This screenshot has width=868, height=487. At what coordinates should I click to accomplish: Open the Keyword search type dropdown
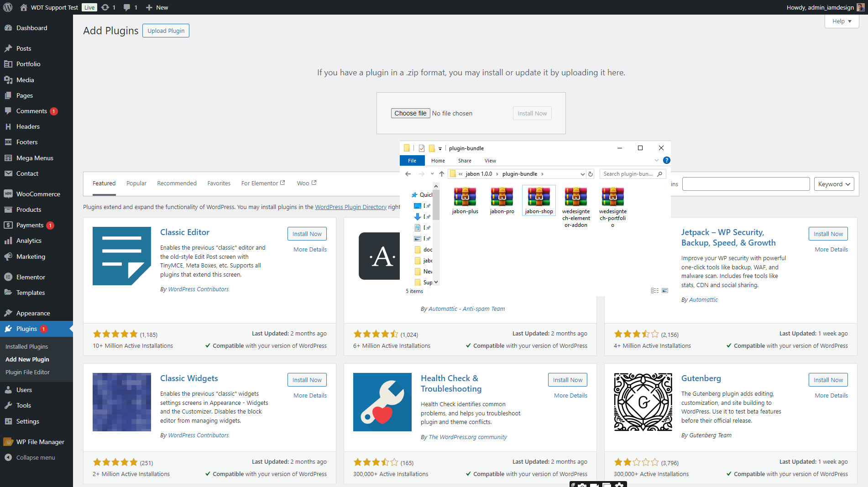[x=834, y=184]
